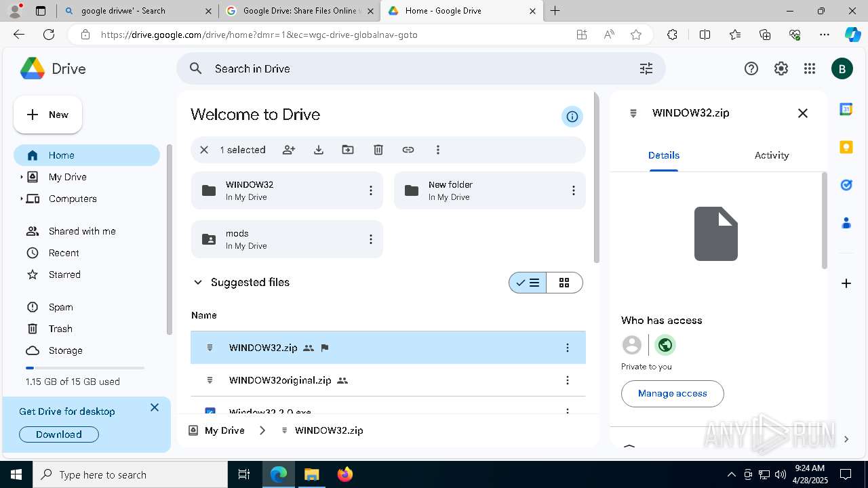Open the New folder card
868x488 pixels.
pos(490,190)
